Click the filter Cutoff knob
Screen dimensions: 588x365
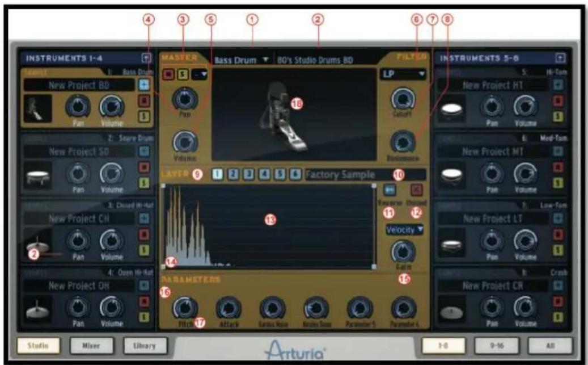click(403, 99)
